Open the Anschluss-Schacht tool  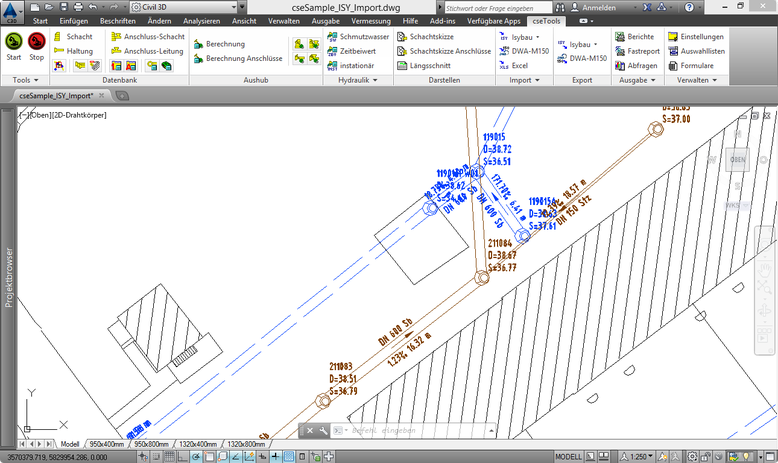point(148,37)
